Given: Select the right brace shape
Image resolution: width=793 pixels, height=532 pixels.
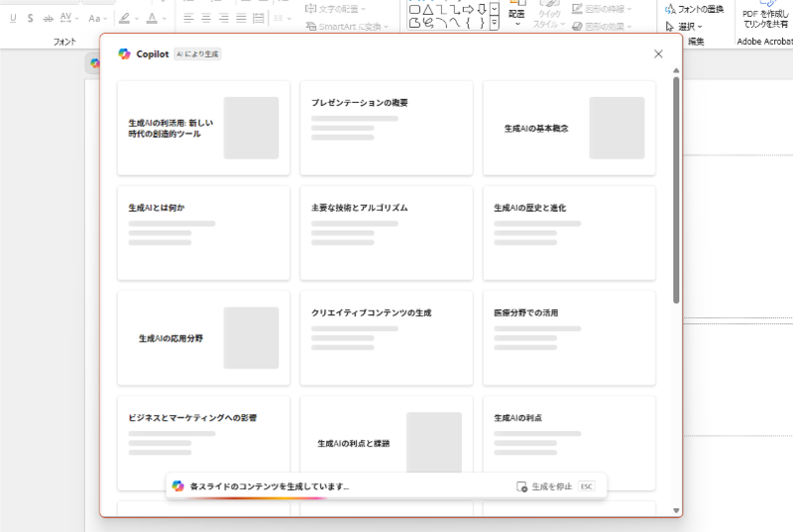Looking at the screenshot, I should (x=482, y=23).
